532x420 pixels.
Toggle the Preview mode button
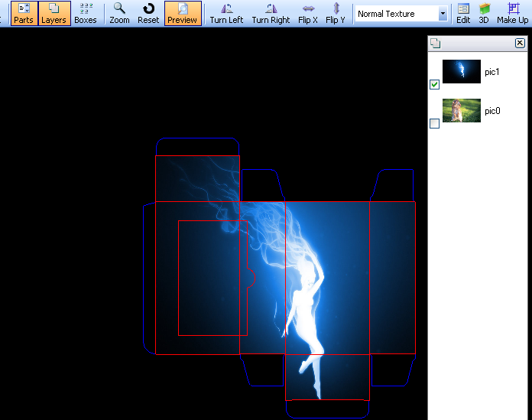pos(183,13)
